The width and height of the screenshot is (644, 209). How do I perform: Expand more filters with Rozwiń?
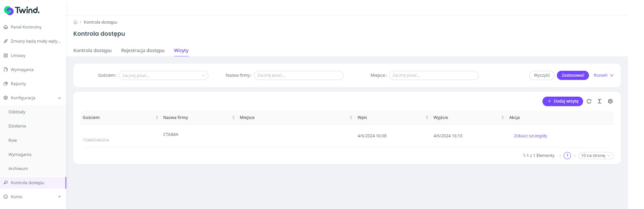coord(603,75)
